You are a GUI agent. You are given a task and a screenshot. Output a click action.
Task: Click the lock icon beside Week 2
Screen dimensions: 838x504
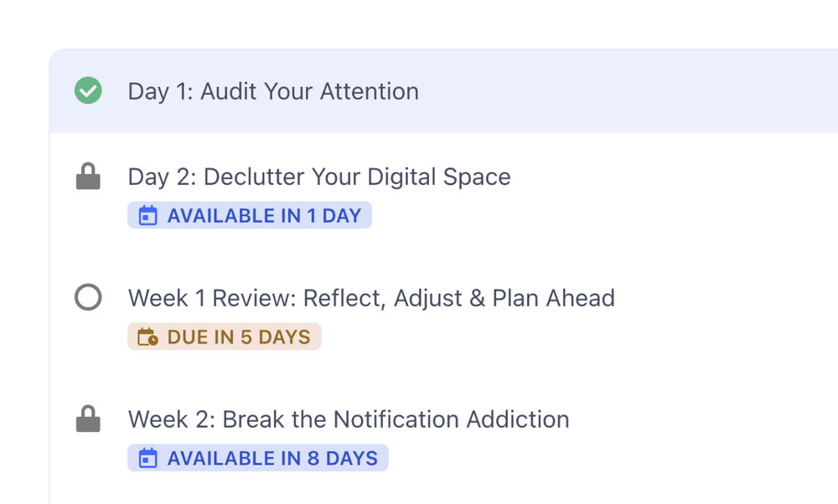click(x=88, y=419)
